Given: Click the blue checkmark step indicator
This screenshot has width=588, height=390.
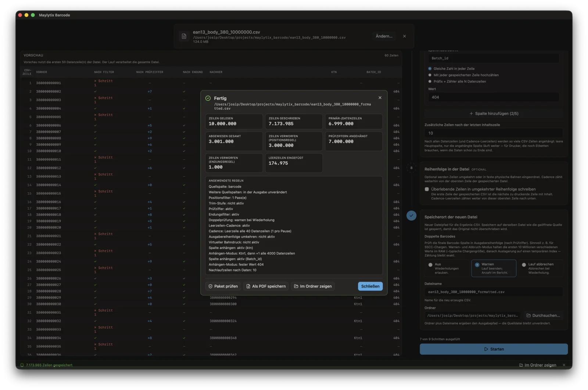Looking at the screenshot, I should (411, 216).
